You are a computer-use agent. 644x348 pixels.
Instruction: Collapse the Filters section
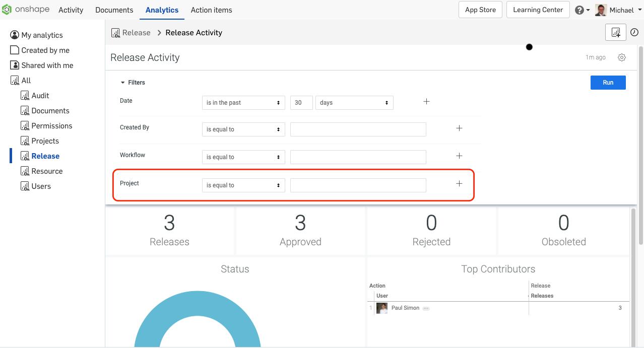click(x=122, y=83)
